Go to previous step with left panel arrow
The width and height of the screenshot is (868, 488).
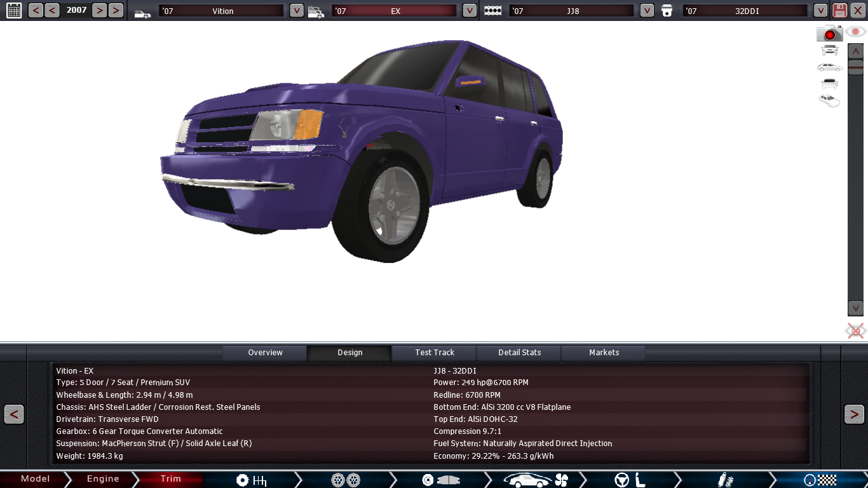tap(14, 414)
